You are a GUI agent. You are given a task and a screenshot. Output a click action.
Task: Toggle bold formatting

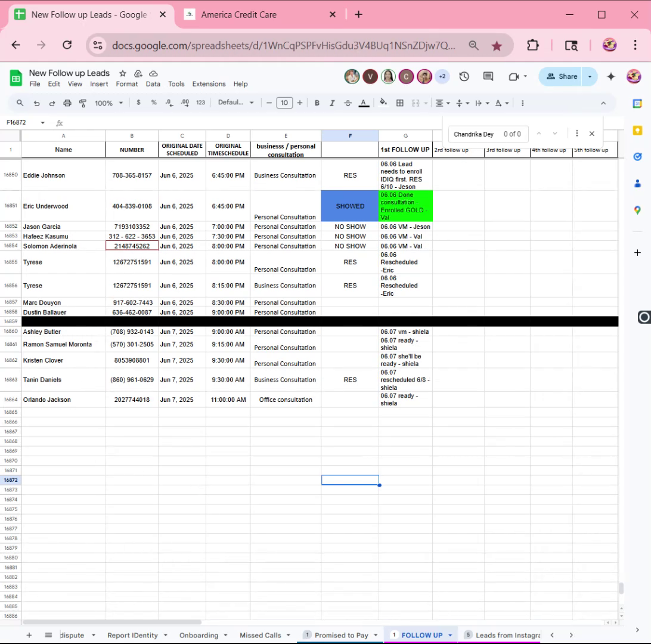pos(317,103)
